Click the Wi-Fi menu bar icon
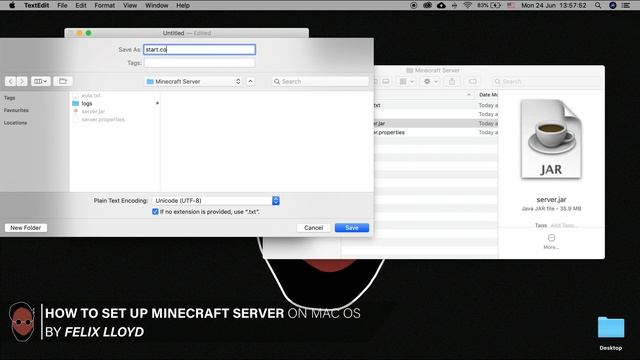Viewport: 640px width, 360px height. click(468, 5)
